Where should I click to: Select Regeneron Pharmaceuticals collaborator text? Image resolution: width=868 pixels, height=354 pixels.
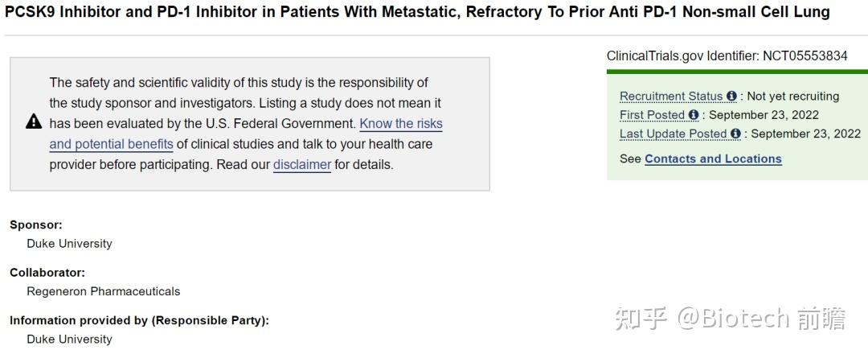click(104, 291)
